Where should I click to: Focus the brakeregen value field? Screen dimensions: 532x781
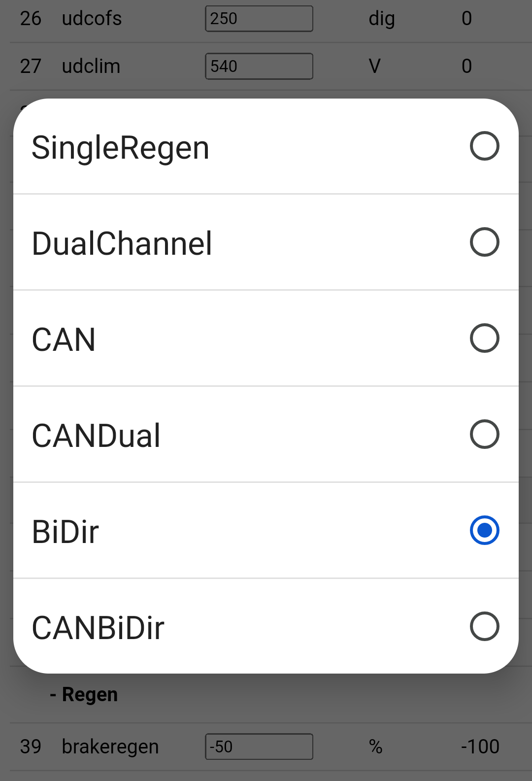click(259, 747)
